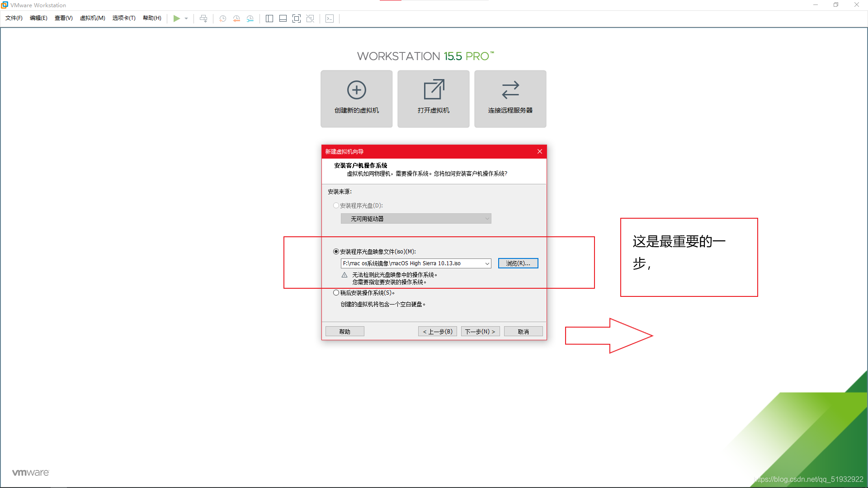Revert the virtual machine to its snapshot
This screenshot has height=488, width=868.
click(x=236, y=19)
